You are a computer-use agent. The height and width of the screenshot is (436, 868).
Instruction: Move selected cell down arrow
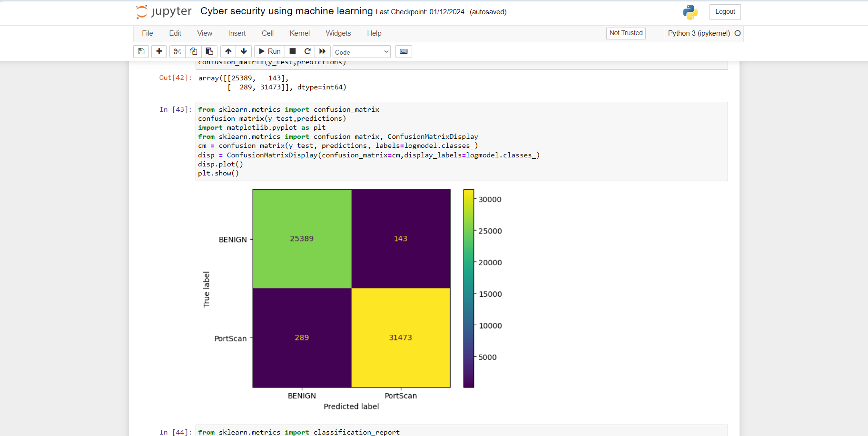244,51
